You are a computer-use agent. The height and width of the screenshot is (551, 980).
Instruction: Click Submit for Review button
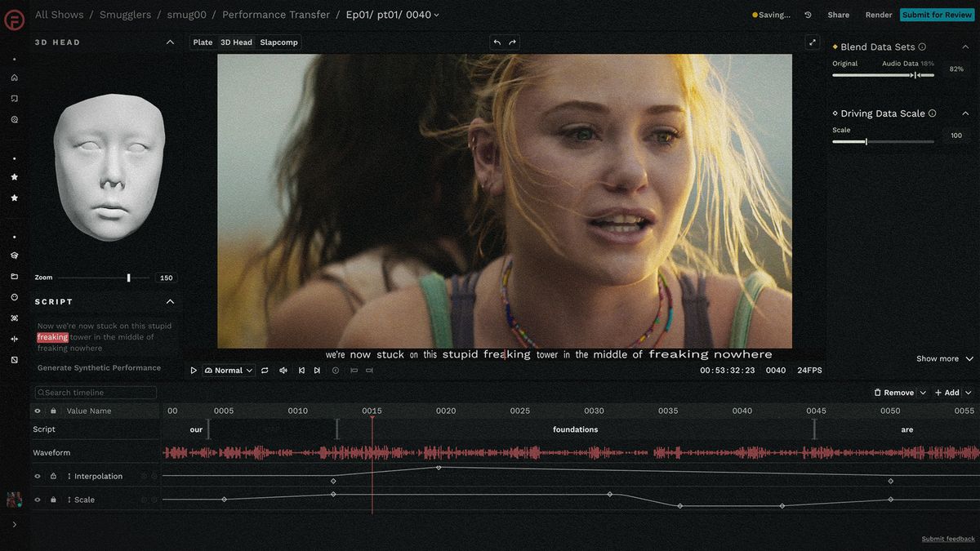tap(937, 15)
